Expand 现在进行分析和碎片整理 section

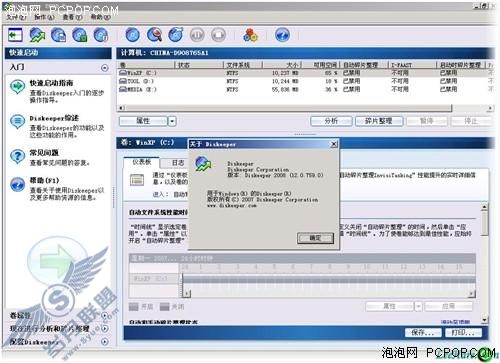click(105, 329)
